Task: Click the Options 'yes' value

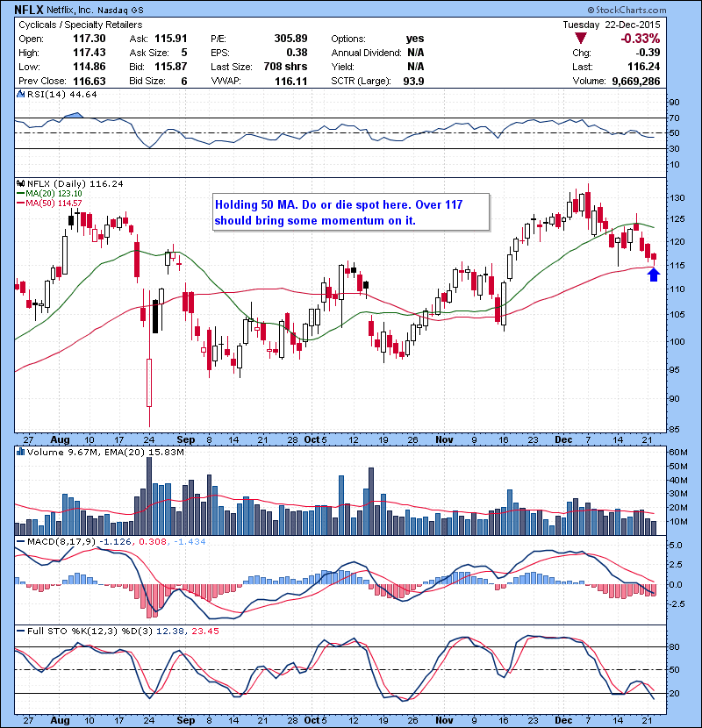Action: (415, 39)
